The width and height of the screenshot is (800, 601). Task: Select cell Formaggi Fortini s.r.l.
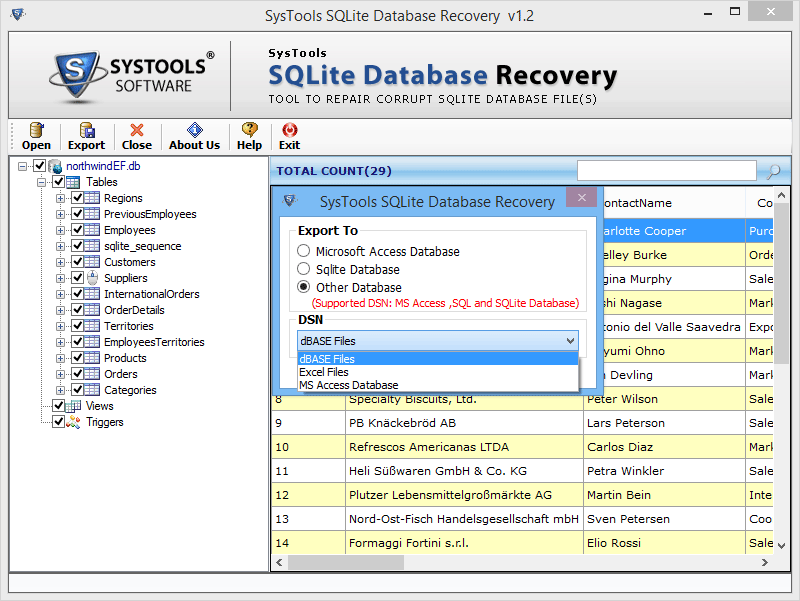464,543
